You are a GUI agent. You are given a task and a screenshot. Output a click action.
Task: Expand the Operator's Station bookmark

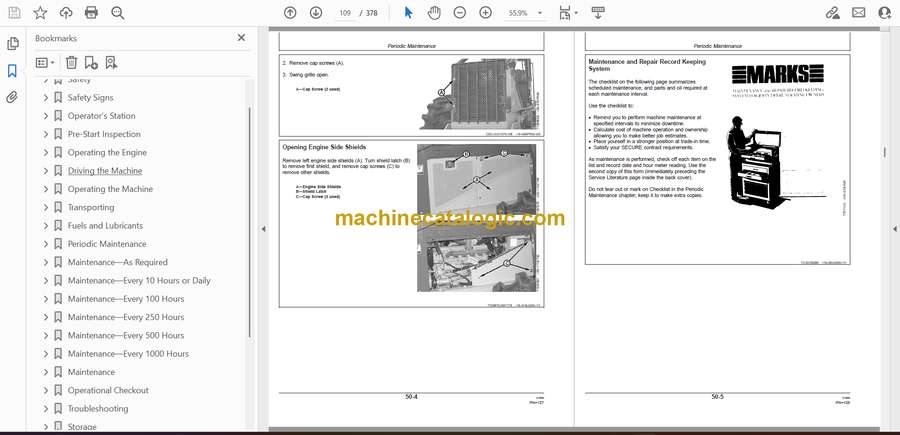click(x=46, y=116)
